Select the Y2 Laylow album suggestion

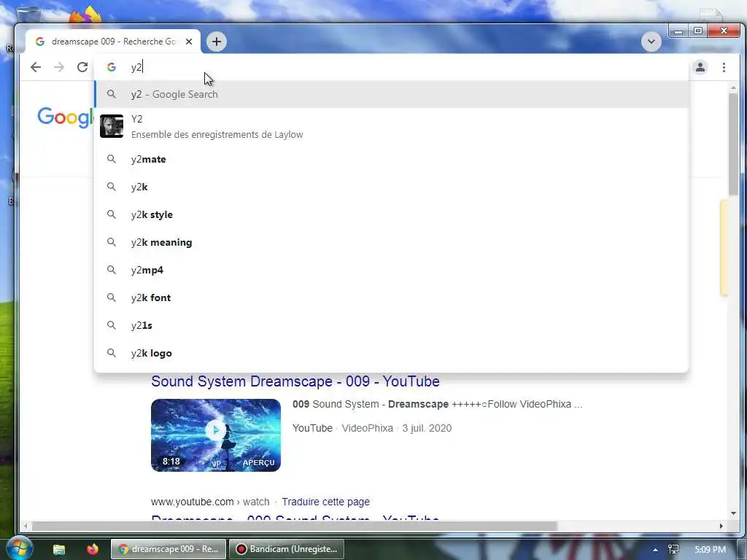[392, 126]
